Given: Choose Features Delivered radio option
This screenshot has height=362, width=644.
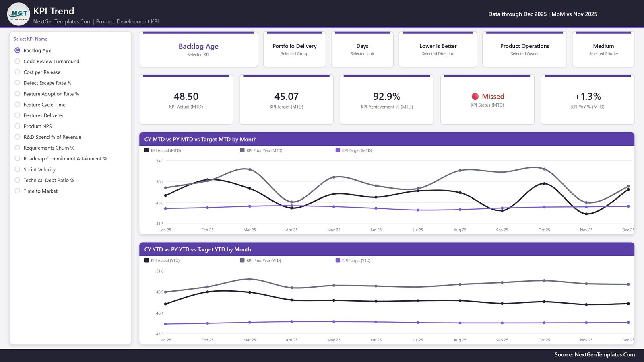Looking at the screenshot, I should pos(17,115).
